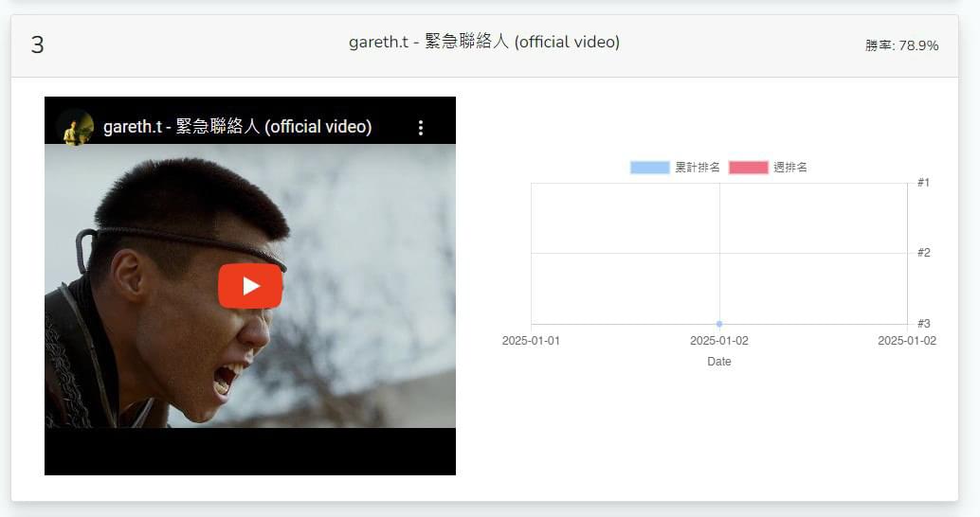Screen dimensions: 980x517
Task: Play the gareth.t 緊急聯絡人 YouTube video
Action: pyautogui.click(x=250, y=286)
